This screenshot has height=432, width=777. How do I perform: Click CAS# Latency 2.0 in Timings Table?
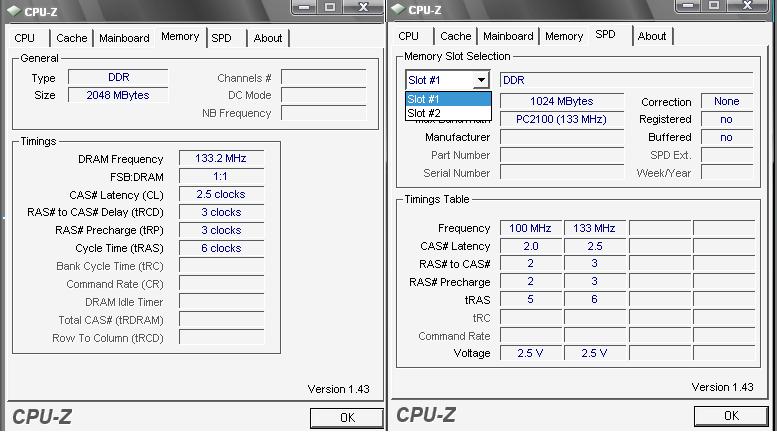(x=531, y=246)
